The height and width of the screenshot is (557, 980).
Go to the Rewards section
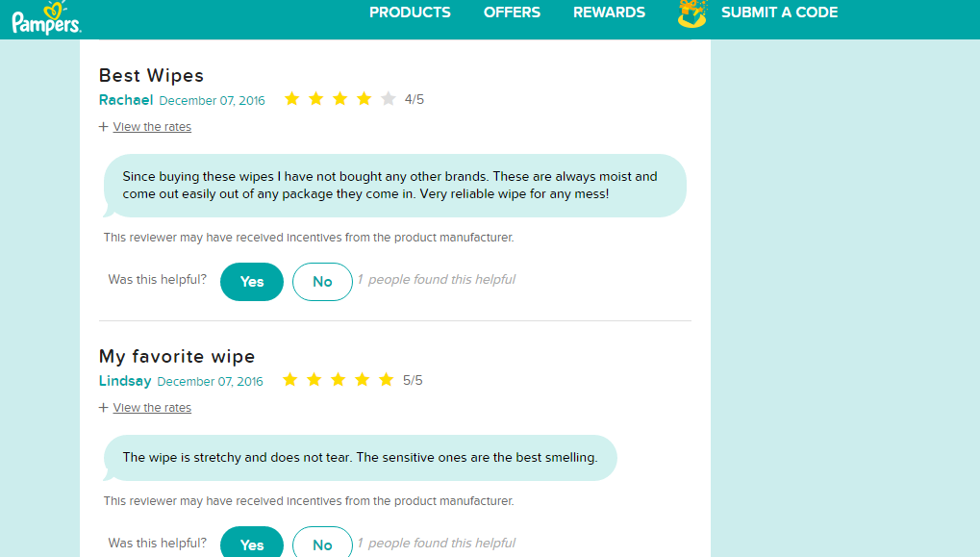coord(610,13)
